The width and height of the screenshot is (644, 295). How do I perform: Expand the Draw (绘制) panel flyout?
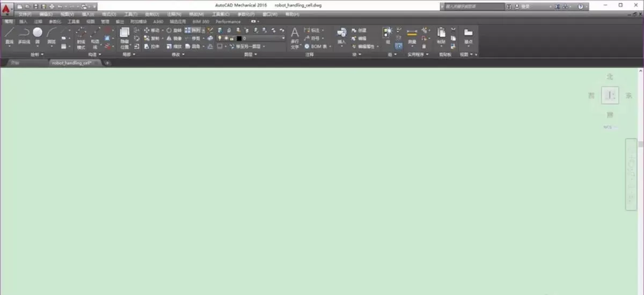click(x=38, y=54)
